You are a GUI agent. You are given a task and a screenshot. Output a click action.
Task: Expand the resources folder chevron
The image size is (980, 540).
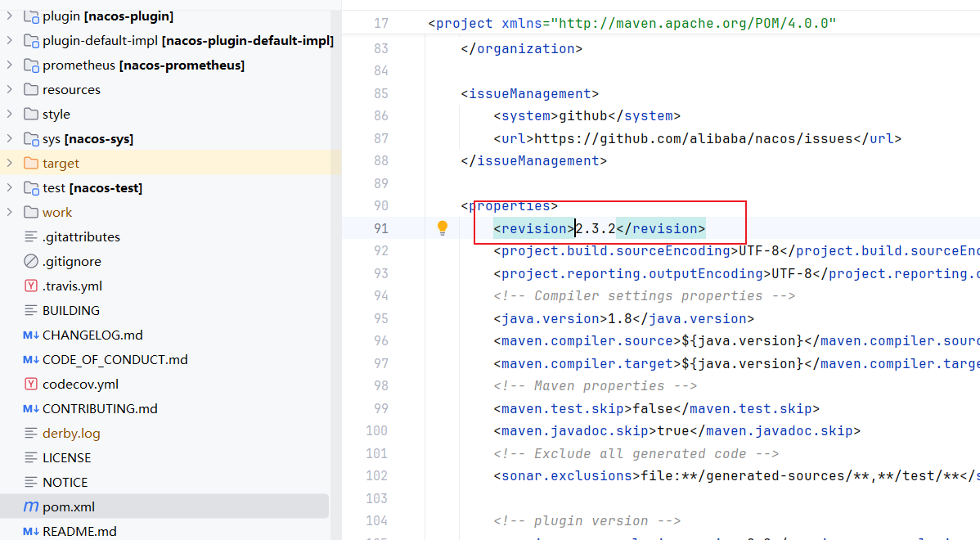point(10,89)
